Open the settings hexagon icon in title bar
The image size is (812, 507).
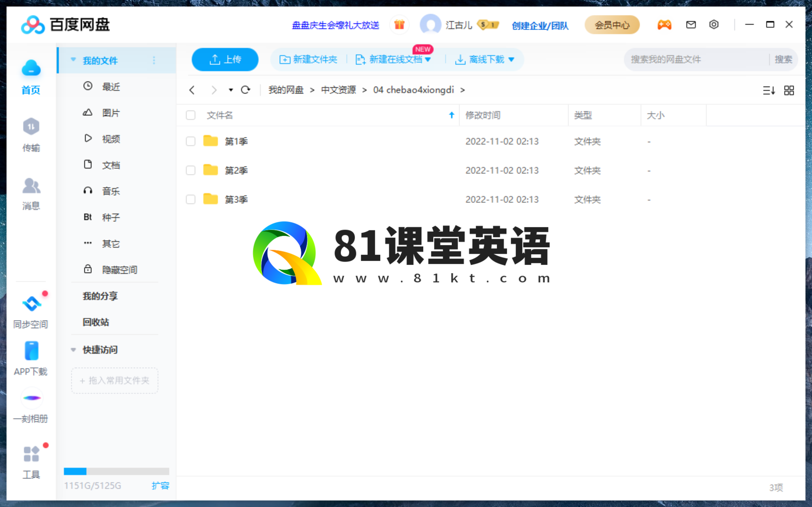714,25
